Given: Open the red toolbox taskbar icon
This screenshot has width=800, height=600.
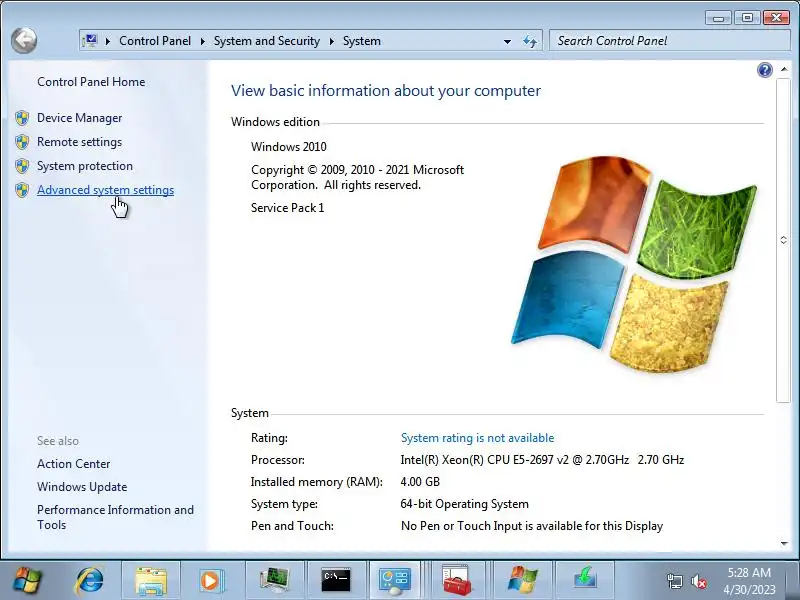Looking at the screenshot, I should pyautogui.click(x=457, y=580).
